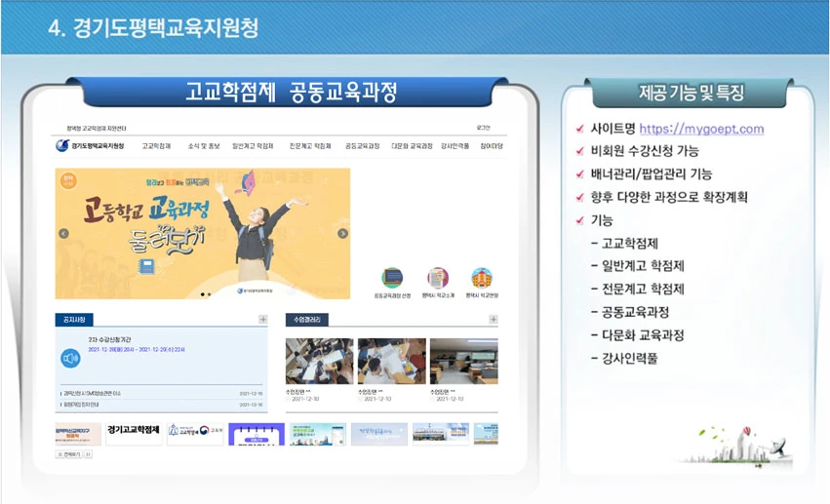The image size is (830, 504).
Task: Open the 2차 수강신청기간 notice title
Action: tap(109, 339)
